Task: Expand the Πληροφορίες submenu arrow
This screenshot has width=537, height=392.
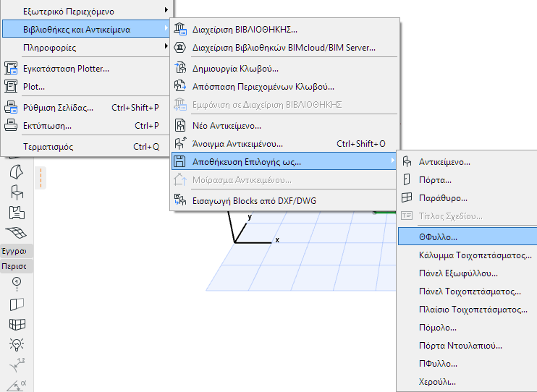Action: (x=166, y=46)
